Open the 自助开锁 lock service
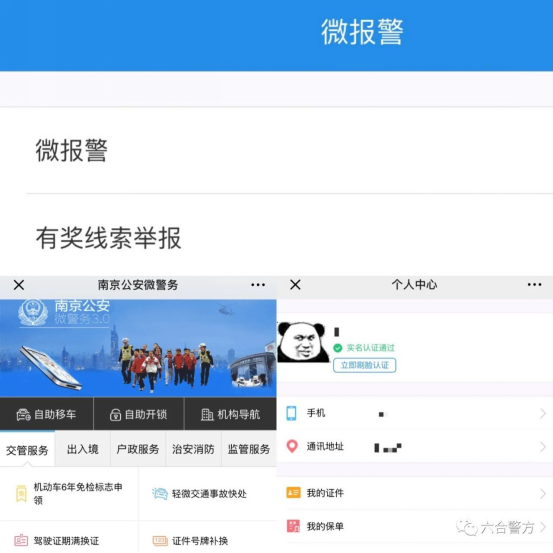The image size is (553, 553). [x=139, y=414]
